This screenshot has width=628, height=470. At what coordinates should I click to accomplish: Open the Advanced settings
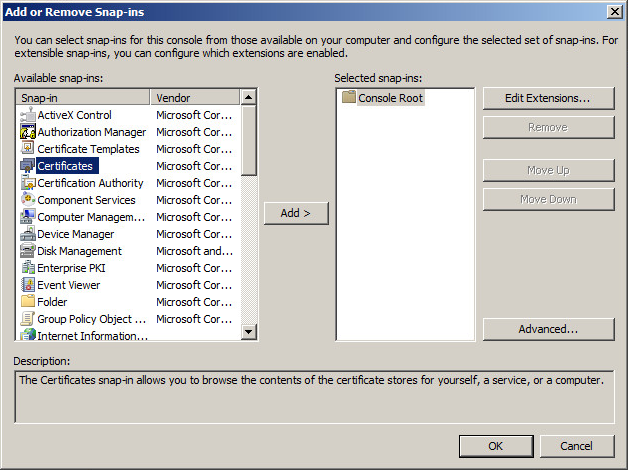point(548,329)
